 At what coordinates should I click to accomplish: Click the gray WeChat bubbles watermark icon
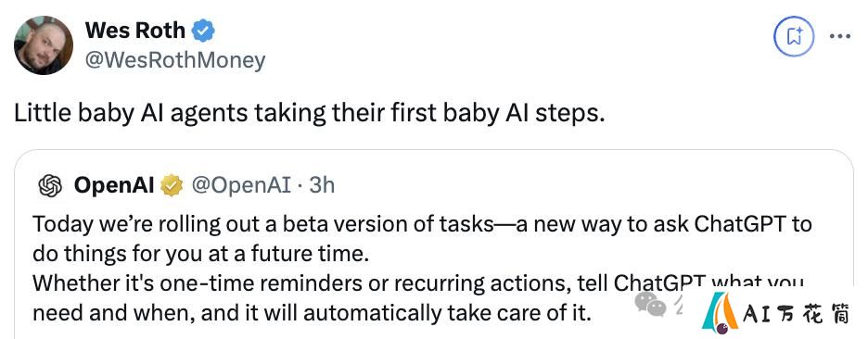650,304
